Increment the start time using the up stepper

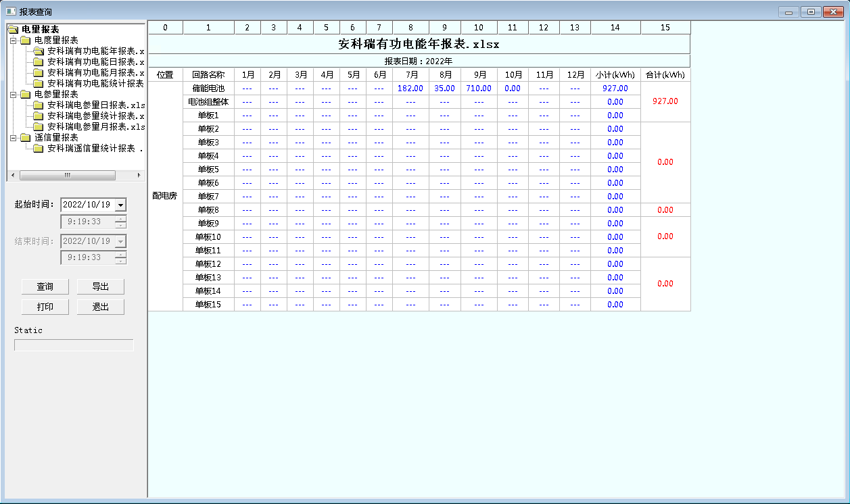click(120, 219)
